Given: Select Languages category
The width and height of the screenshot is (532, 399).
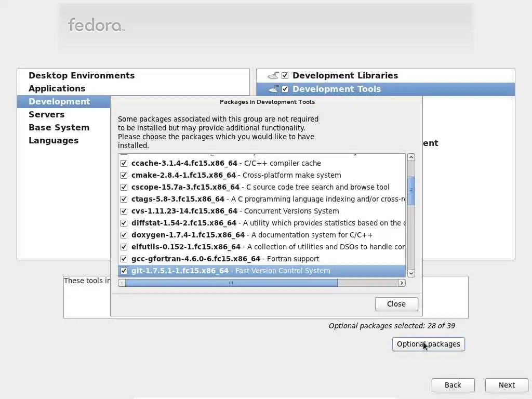Looking at the screenshot, I should (x=54, y=140).
